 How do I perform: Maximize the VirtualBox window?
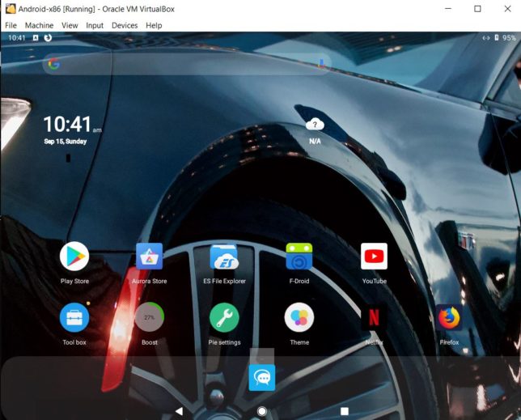coord(477,9)
